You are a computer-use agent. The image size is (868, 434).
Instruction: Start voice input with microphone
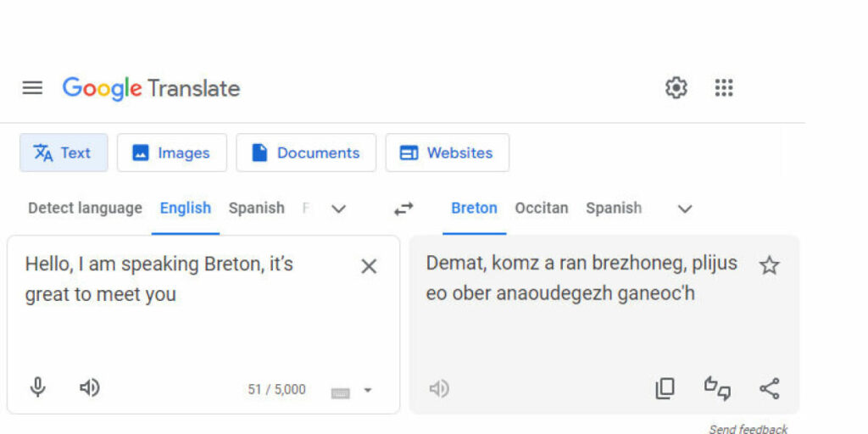pos(37,387)
